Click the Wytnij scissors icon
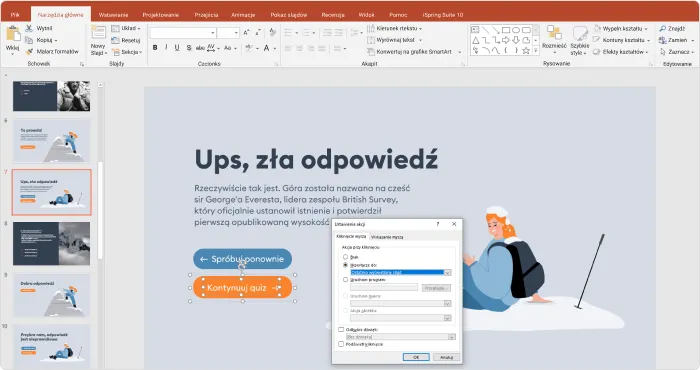Viewport: 700px width, 370px height. coord(29,28)
